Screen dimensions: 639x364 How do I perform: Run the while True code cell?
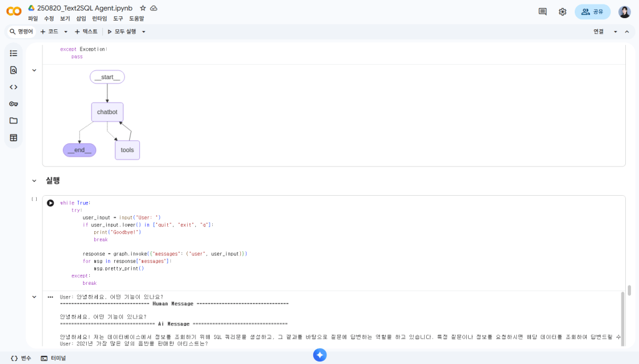click(51, 203)
